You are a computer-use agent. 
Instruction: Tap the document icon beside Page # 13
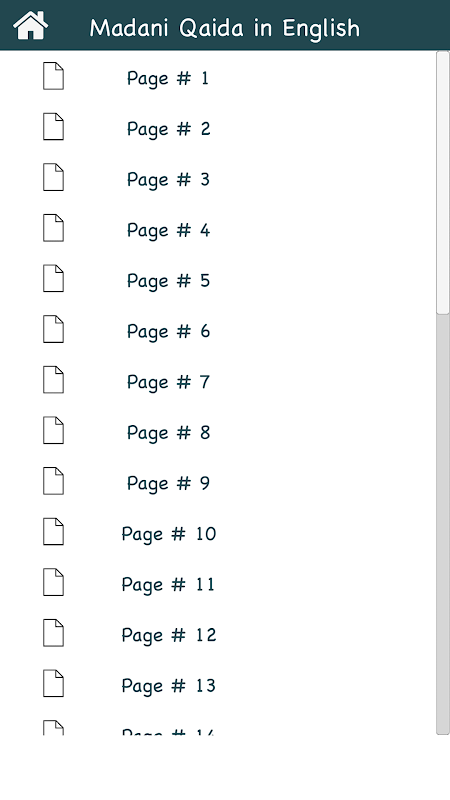point(54,683)
